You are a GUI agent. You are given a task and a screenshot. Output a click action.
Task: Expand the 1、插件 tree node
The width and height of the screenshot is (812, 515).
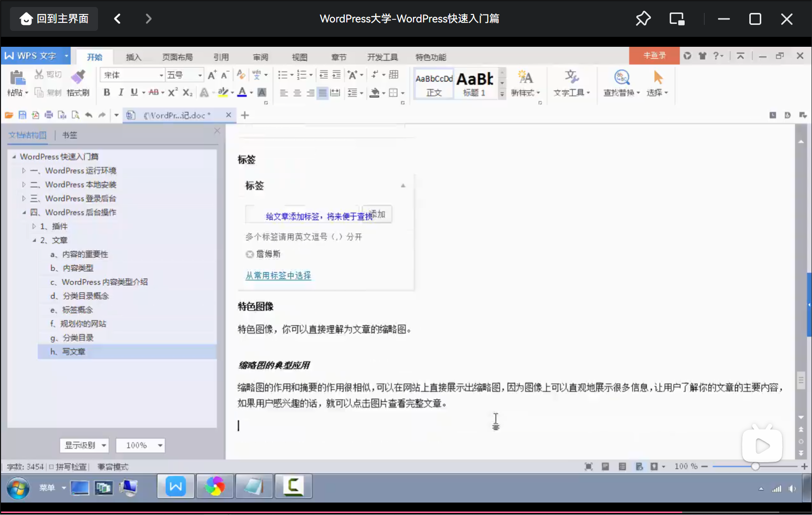click(34, 226)
